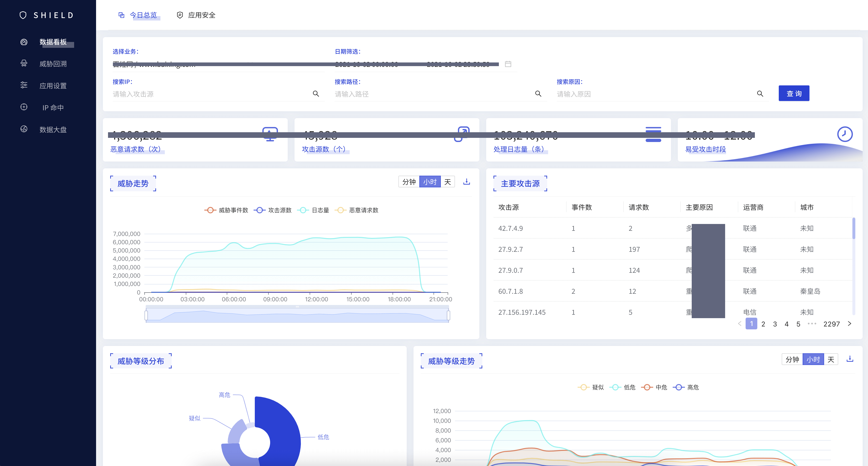Click the IP 命中 target icon
868x466 pixels.
[x=24, y=107]
